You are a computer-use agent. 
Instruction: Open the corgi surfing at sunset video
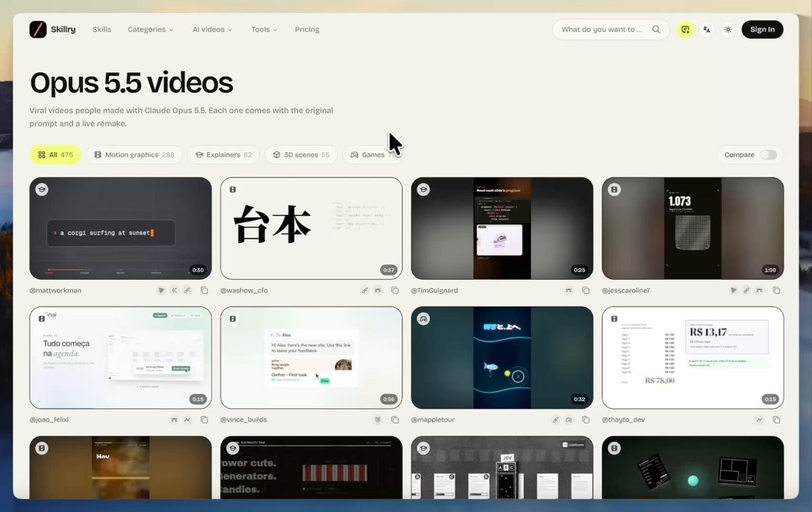(120, 229)
